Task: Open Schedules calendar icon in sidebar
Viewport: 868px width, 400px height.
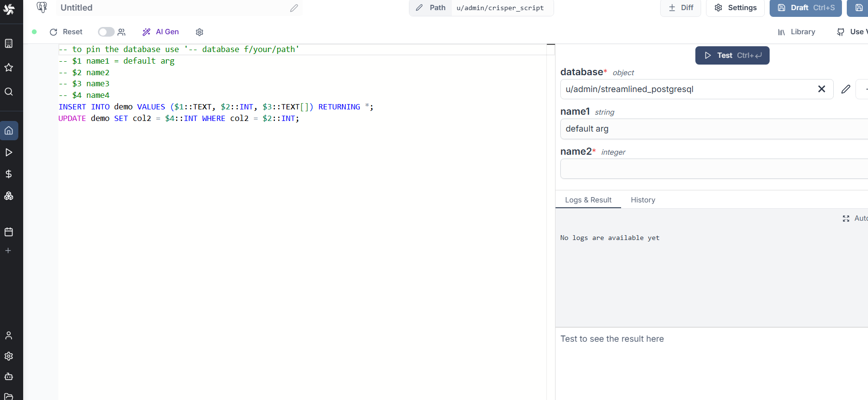Action: (x=9, y=232)
